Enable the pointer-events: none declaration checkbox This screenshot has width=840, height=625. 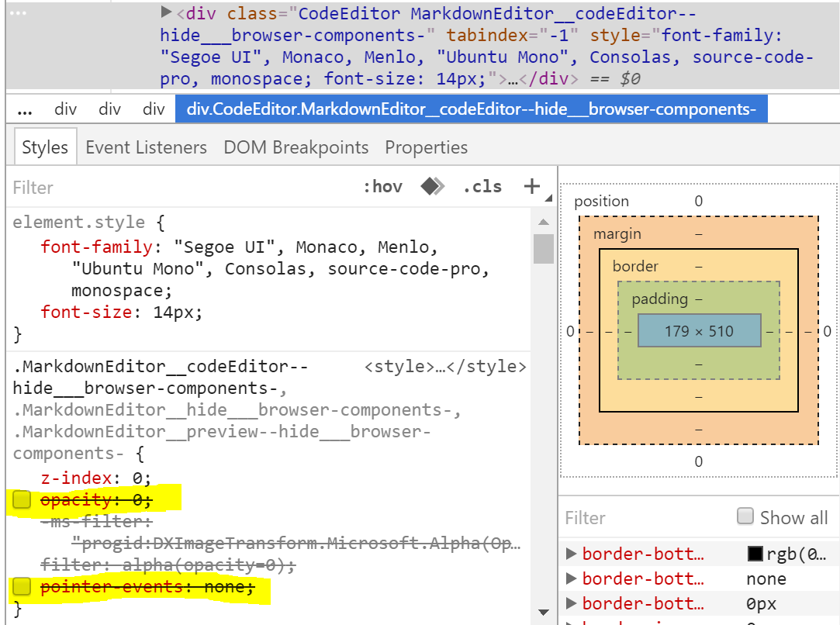(22, 587)
